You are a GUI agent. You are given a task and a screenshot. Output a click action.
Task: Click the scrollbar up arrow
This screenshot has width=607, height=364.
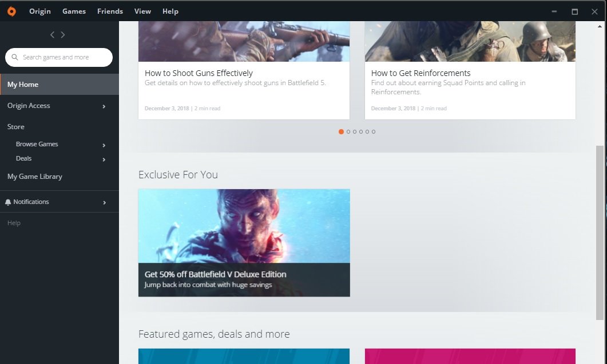(600, 27)
